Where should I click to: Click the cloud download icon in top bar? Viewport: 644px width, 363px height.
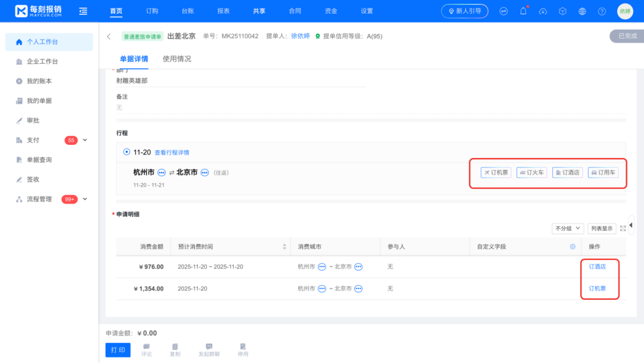click(542, 11)
